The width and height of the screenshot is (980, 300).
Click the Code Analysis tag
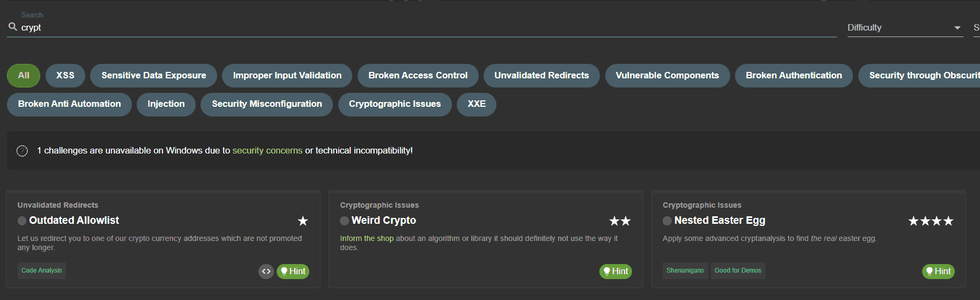pos(42,270)
